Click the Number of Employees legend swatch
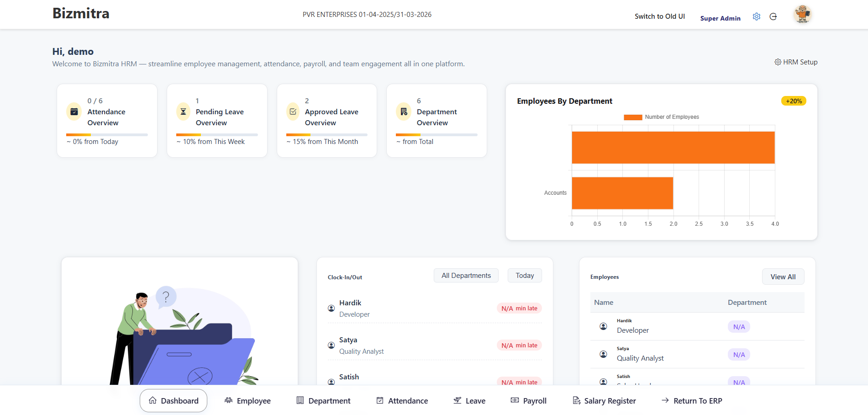Screen dimensions: 868x415 [633, 117]
